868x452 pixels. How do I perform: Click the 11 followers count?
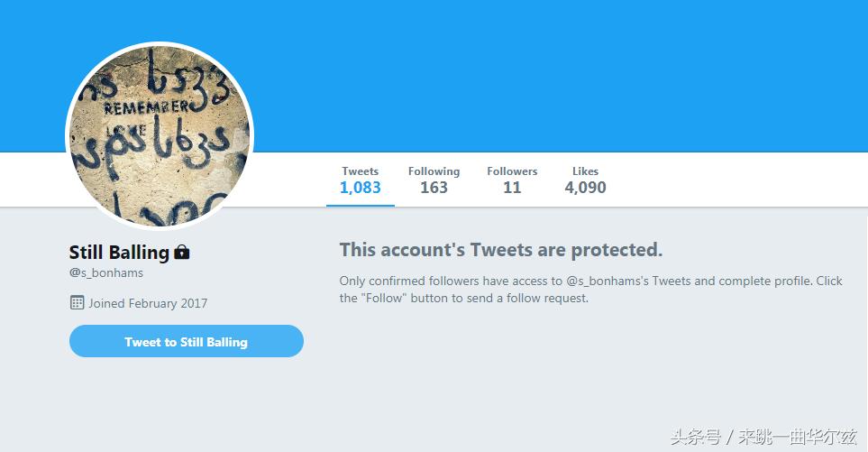point(512,188)
